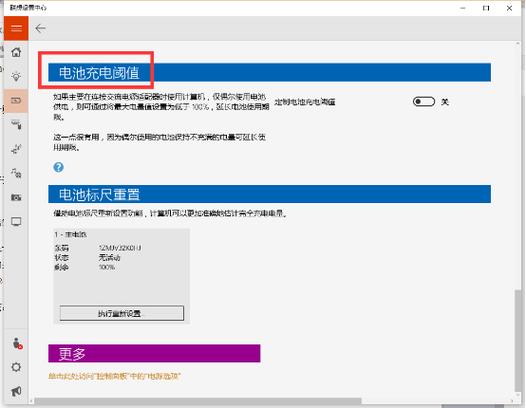Viewport: 526px width, 408px height.
Task: Click the 关 label beside the toggle
Action: coord(445,102)
